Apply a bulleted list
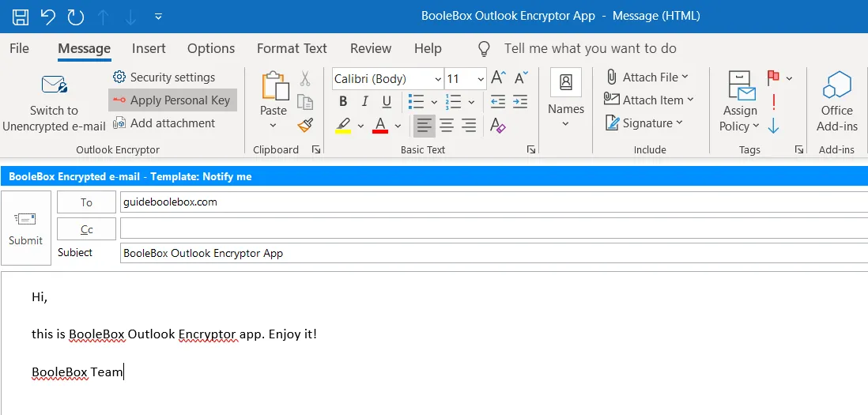This screenshot has height=415, width=868. coord(416,102)
